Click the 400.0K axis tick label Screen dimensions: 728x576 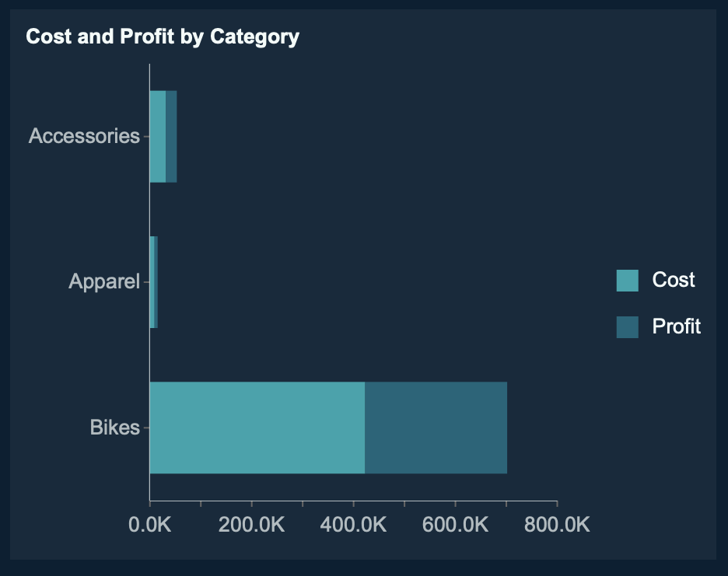[353, 525]
